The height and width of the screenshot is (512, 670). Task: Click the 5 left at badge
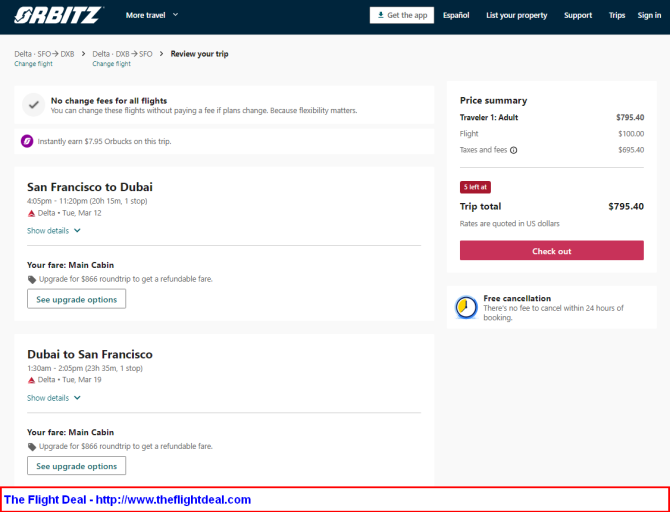pos(475,187)
